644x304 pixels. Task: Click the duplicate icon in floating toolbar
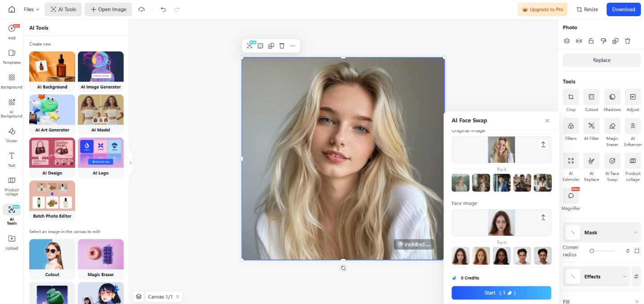click(271, 46)
